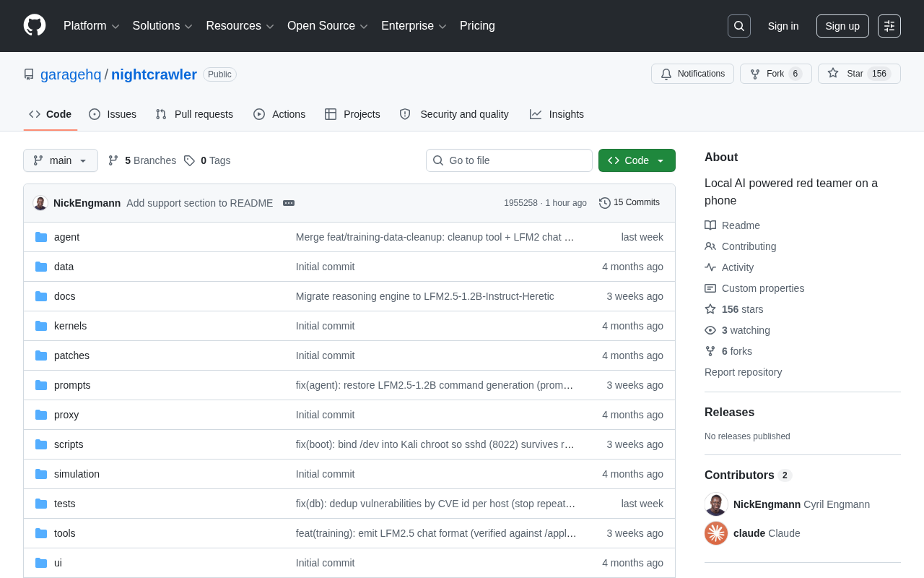Open 'Migrate reasoning engine' commit message
This screenshot has height=578, width=924.
pyautogui.click(x=425, y=296)
